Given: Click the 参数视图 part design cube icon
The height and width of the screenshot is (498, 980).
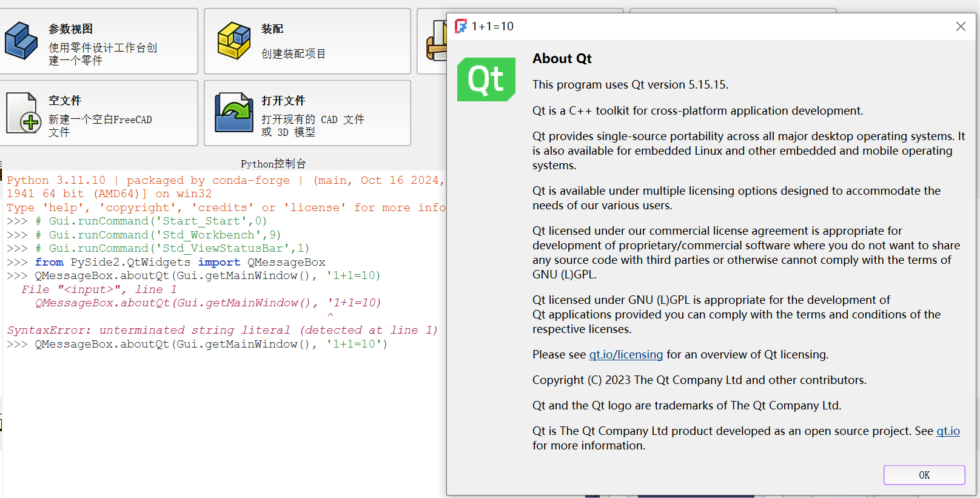Looking at the screenshot, I should 21,41.
